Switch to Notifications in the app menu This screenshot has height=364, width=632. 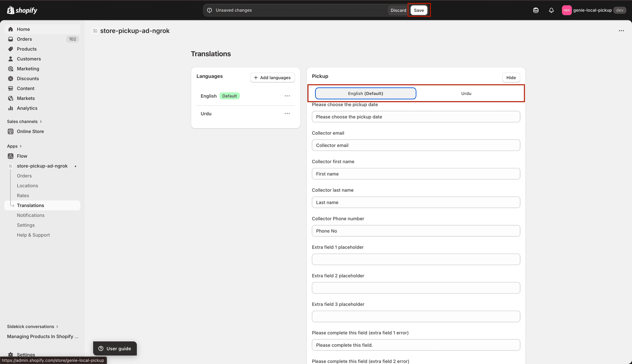tap(31, 215)
